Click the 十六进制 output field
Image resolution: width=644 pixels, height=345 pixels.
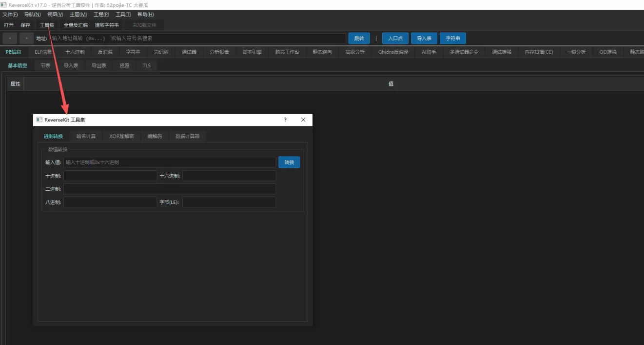click(x=229, y=176)
